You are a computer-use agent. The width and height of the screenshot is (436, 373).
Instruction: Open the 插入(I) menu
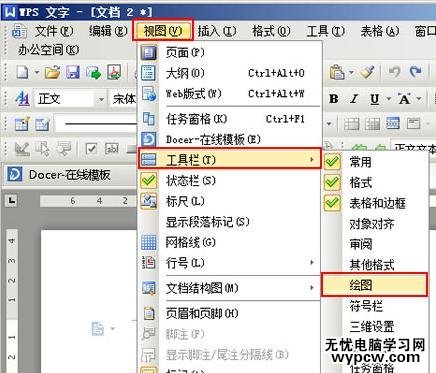[x=217, y=31]
